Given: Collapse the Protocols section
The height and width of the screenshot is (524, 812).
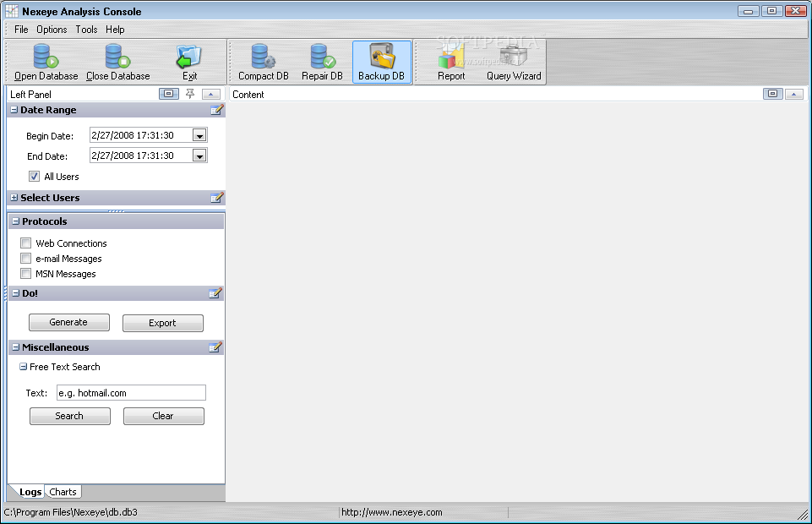Looking at the screenshot, I should click(x=15, y=221).
